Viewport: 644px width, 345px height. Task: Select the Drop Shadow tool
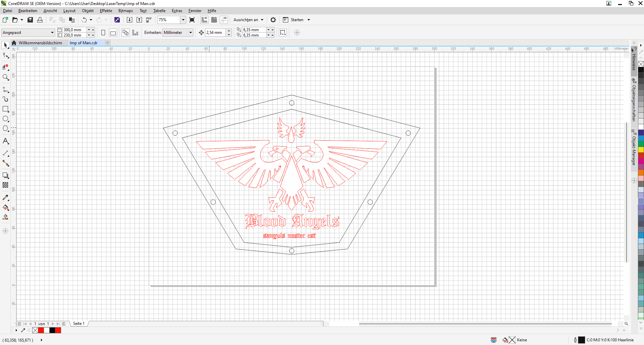[5, 175]
